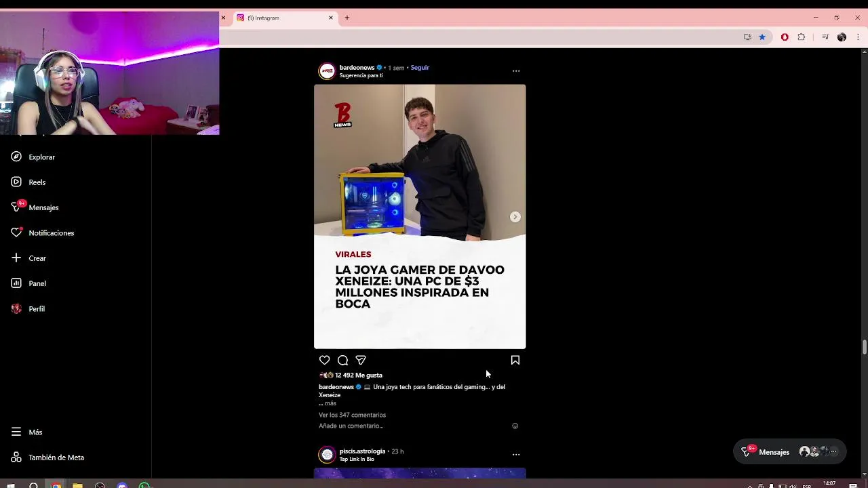Open the Más hamburger menu

16,432
